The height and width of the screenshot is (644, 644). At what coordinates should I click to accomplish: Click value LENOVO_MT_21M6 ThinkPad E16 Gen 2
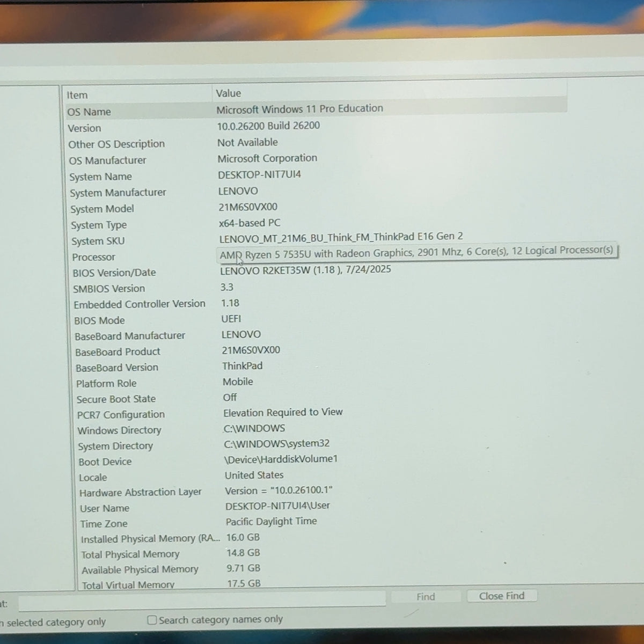click(x=341, y=237)
